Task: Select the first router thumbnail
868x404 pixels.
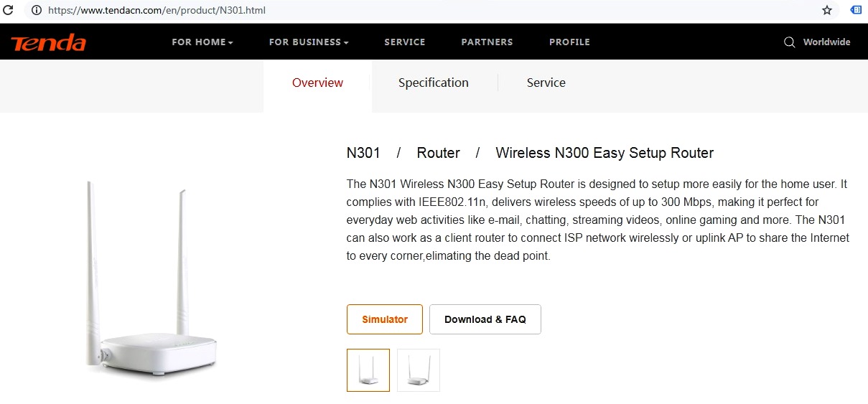Action: tap(368, 370)
